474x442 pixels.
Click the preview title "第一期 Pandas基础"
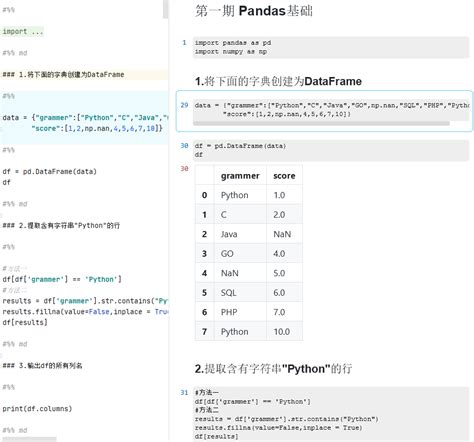254,11
